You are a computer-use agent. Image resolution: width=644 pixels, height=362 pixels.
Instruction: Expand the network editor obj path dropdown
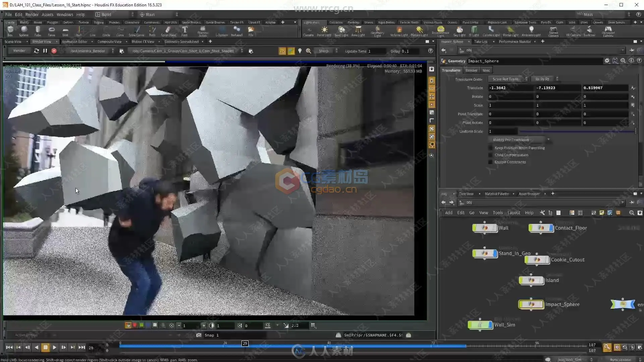(x=623, y=202)
